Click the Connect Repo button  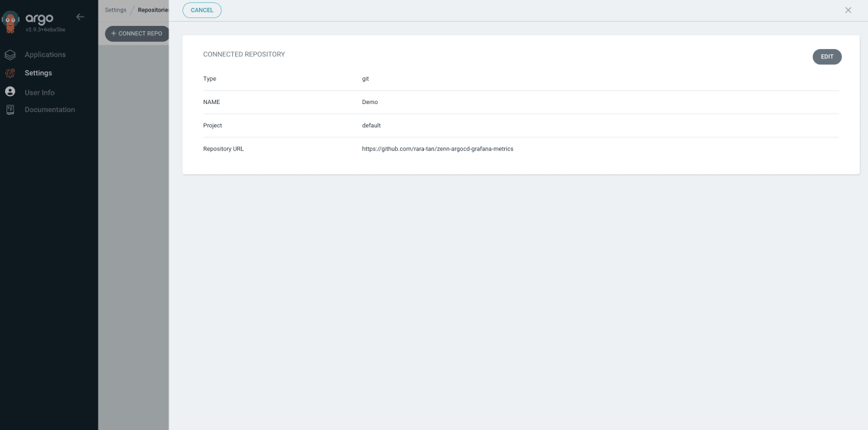point(137,33)
